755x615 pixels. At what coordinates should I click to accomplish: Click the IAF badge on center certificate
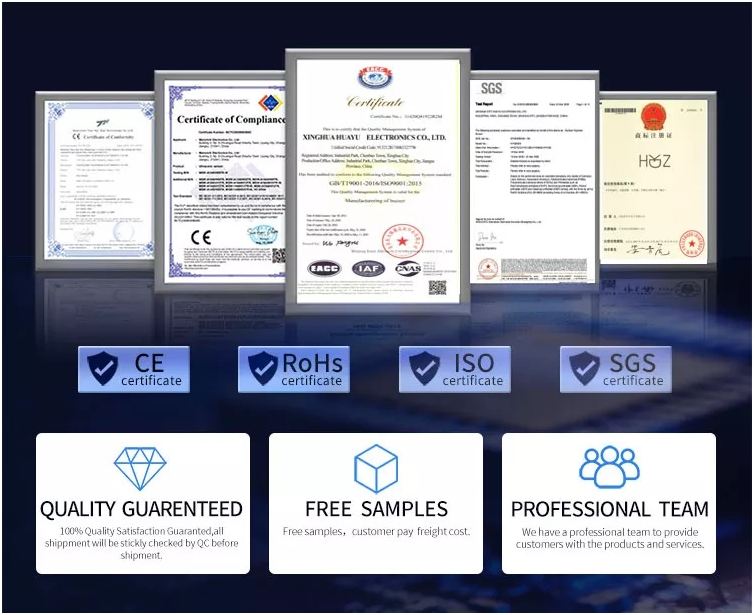coord(368,268)
